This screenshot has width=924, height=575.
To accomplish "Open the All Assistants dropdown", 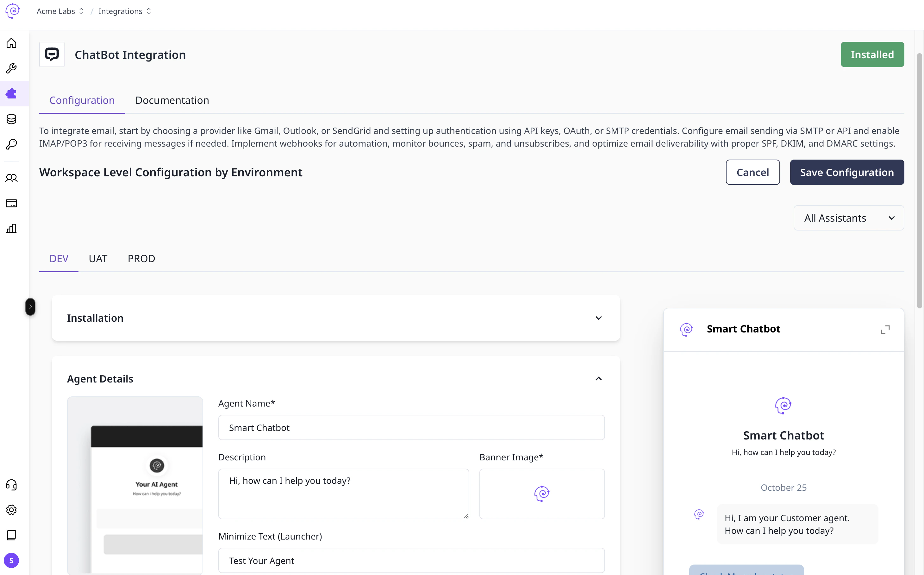I will pos(849,218).
